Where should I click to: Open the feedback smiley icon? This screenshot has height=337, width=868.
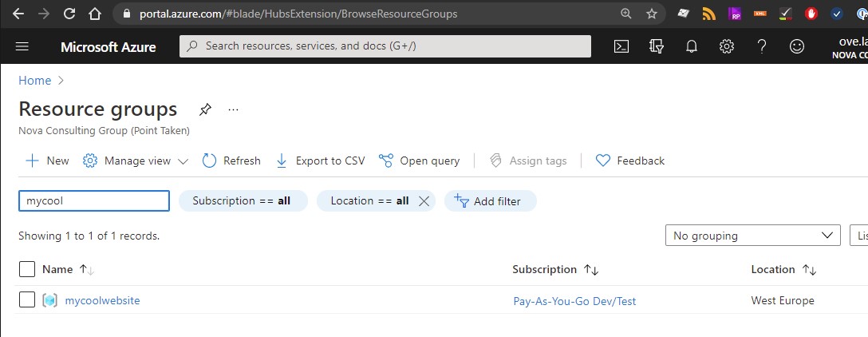[796, 46]
